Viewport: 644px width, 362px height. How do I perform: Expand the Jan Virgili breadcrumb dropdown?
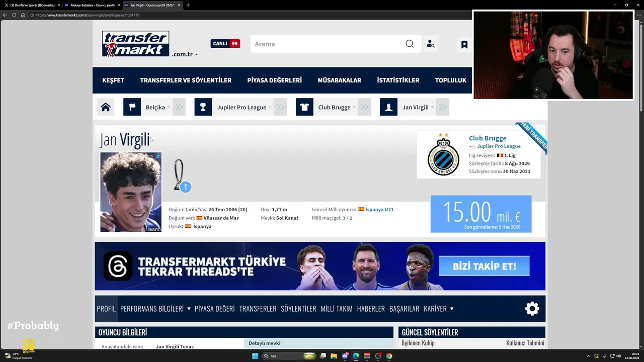432,107
